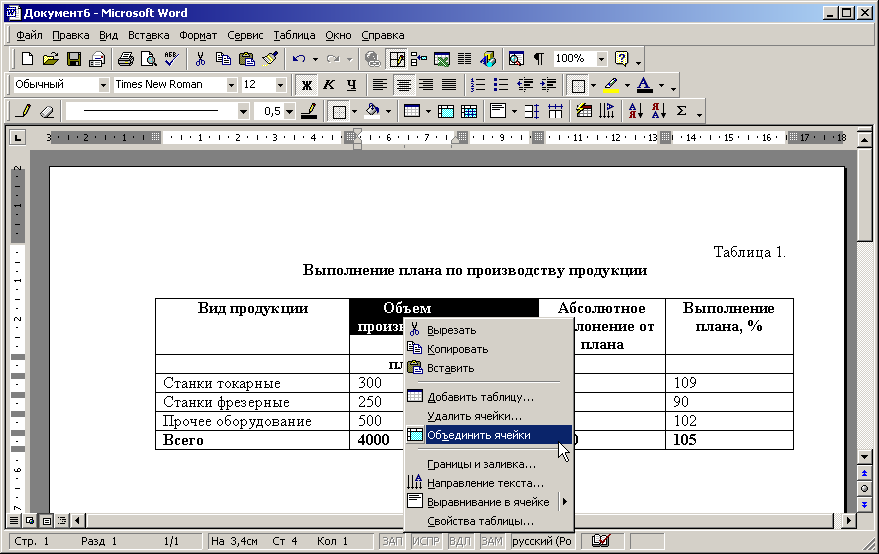Toggle italic formatting with К button
The image size is (879, 554).
pyautogui.click(x=329, y=85)
